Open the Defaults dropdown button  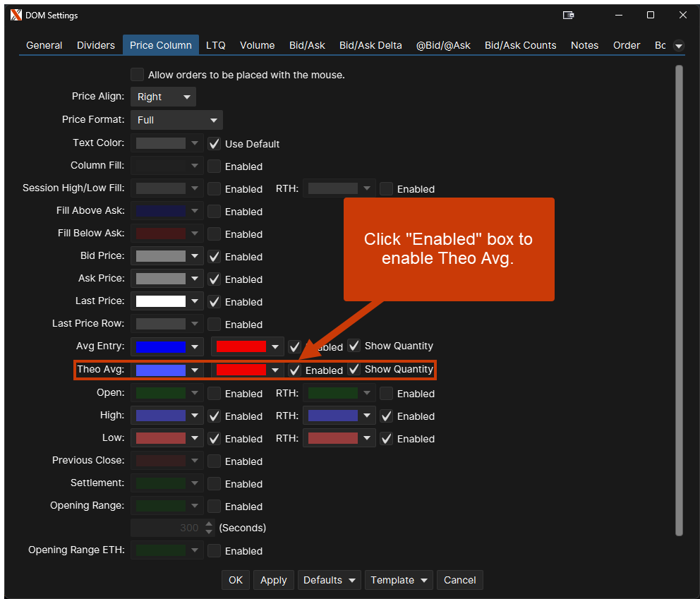pos(329,580)
